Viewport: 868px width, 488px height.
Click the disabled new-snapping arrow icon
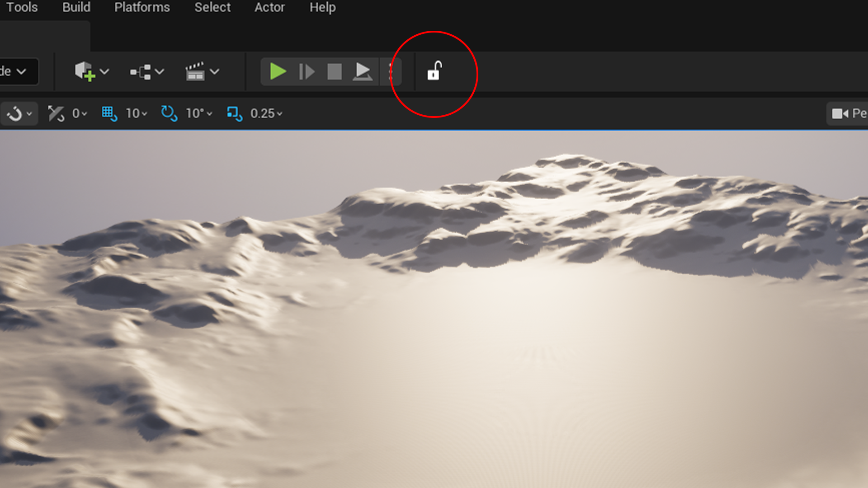click(56, 113)
